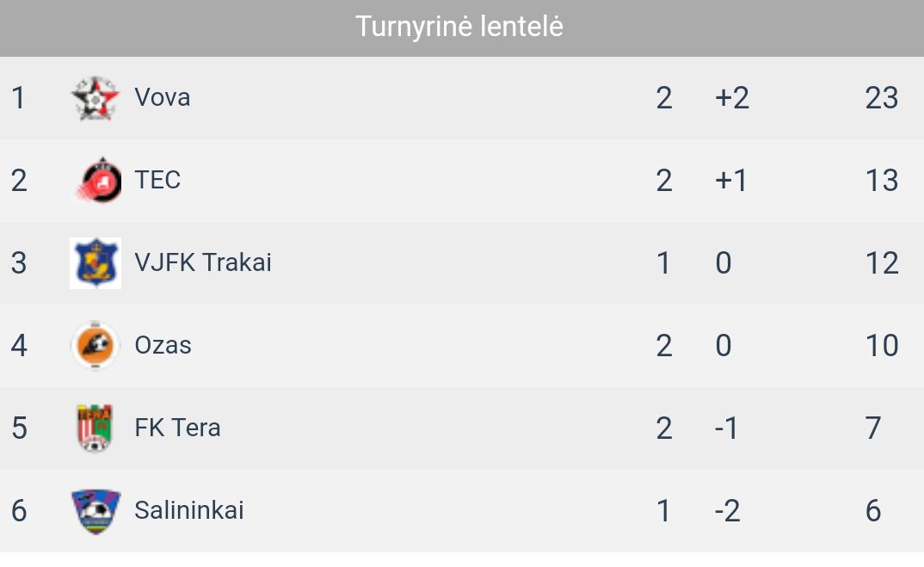Select the rank 3 position number

tap(19, 263)
